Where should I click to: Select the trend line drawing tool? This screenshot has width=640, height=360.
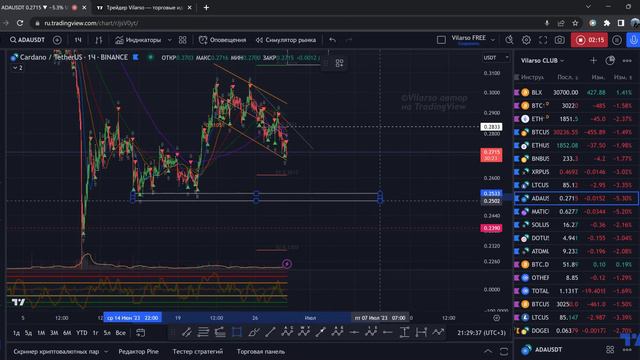click(x=270, y=333)
